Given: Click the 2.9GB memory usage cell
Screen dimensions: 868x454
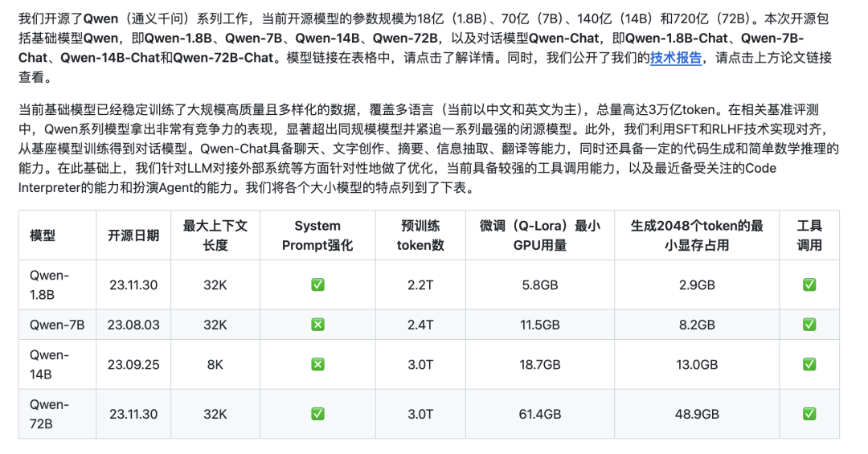Looking at the screenshot, I should (x=697, y=285).
